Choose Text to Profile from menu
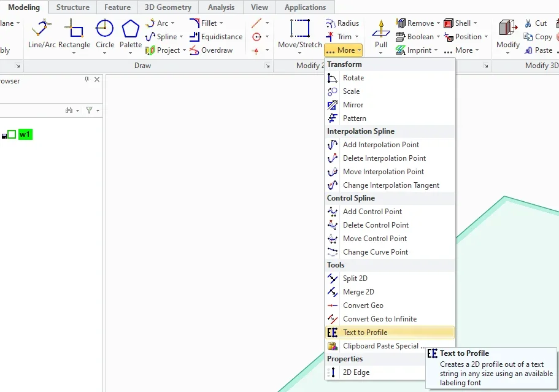This screenshot has width=559, height=392. (365, 332)
